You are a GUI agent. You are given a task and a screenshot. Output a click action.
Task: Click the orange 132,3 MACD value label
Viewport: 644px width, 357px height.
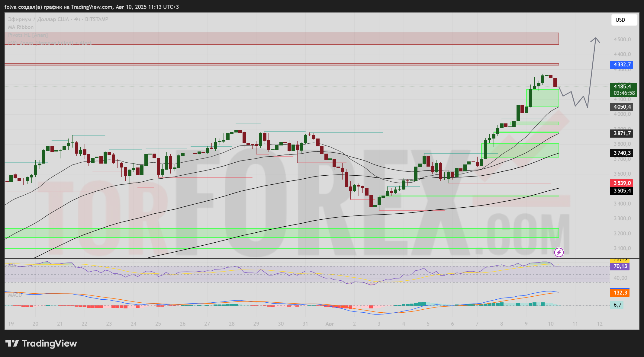(x=620, y=293)
